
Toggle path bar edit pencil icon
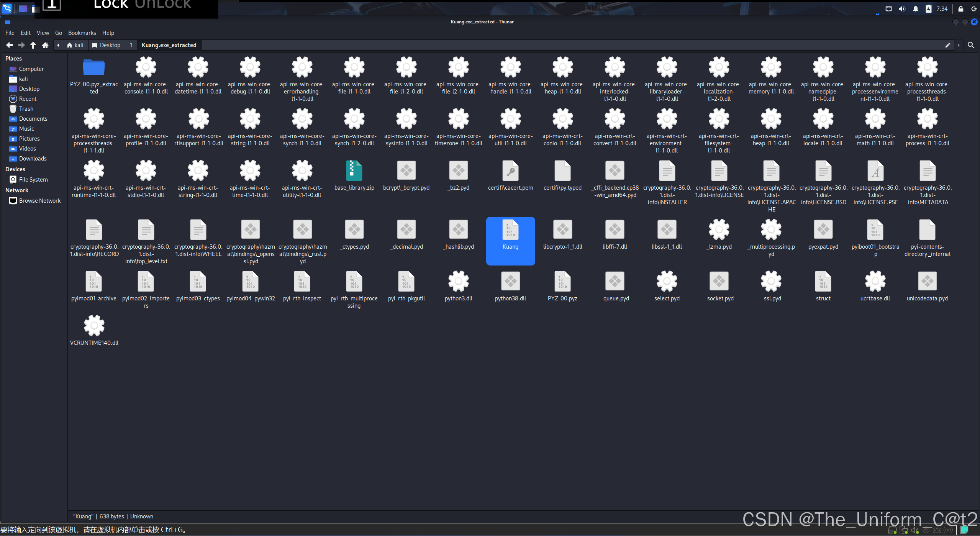click(947, 45)
